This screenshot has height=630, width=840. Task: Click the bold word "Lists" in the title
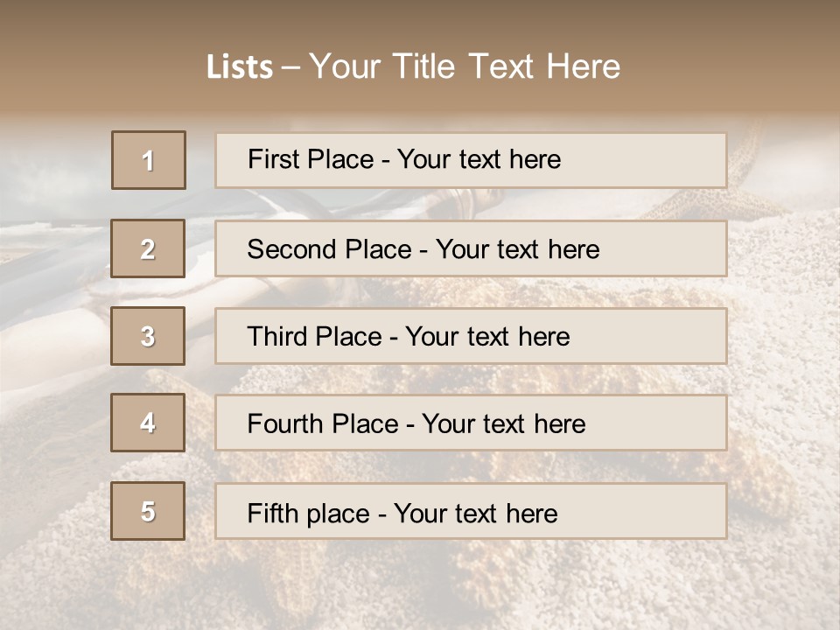[x=239, y=66]
